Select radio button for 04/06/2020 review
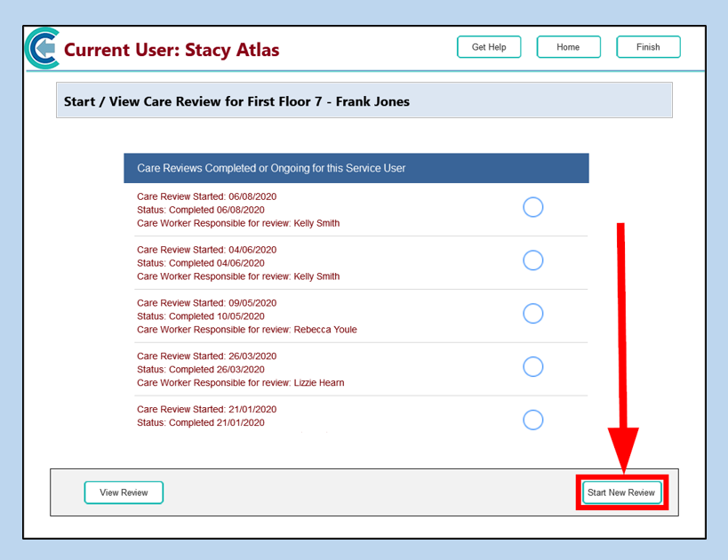This screenshot has height=560, width=728. pyautogui.click(x=532, y=260)
